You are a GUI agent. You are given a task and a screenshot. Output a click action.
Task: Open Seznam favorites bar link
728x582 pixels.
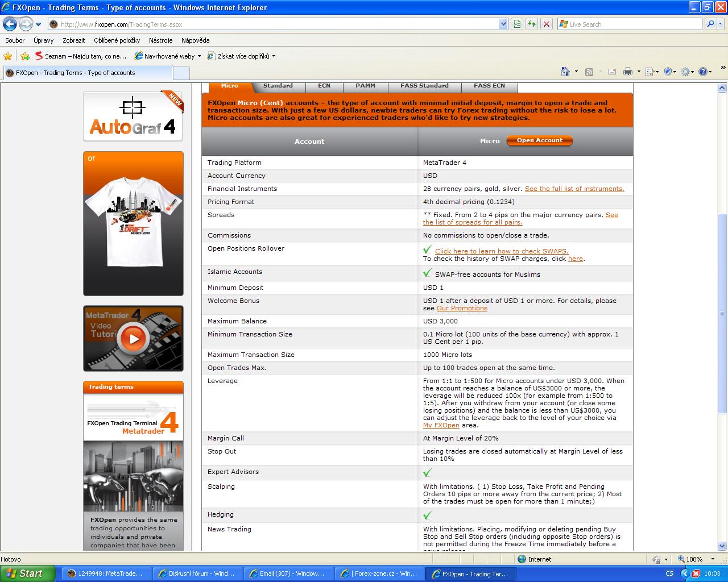(81, 56)
